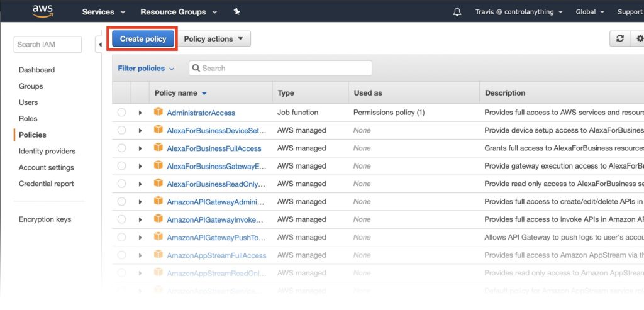Click the AmazonAPIGatewayInvoke policy box icon
644x310 pixels.
pos(158,219)
